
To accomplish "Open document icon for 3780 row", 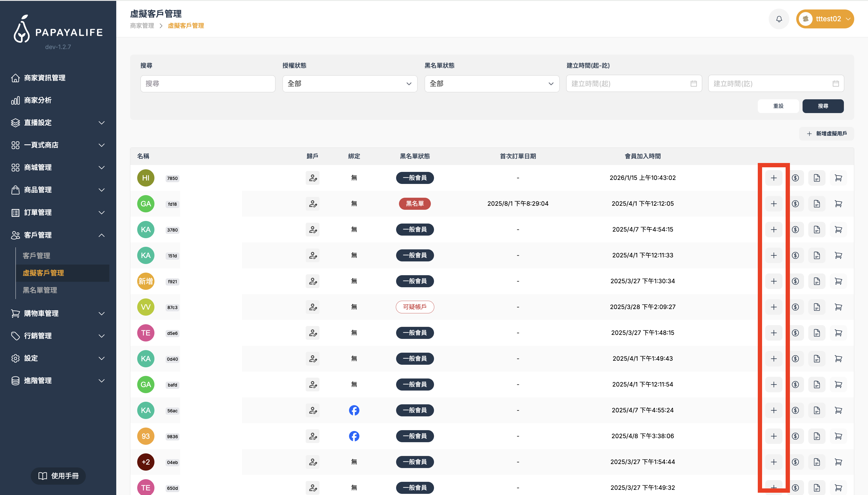I will [816, 230].
